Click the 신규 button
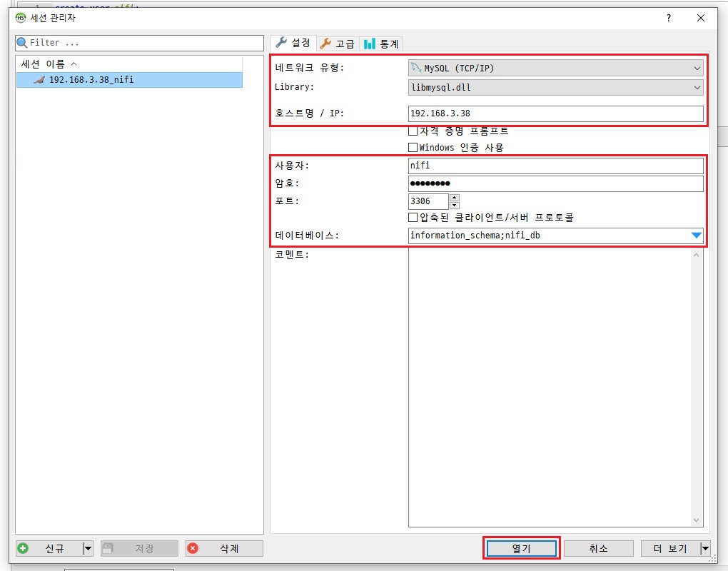The image size is (728, 571). click(x=49, y=548)
